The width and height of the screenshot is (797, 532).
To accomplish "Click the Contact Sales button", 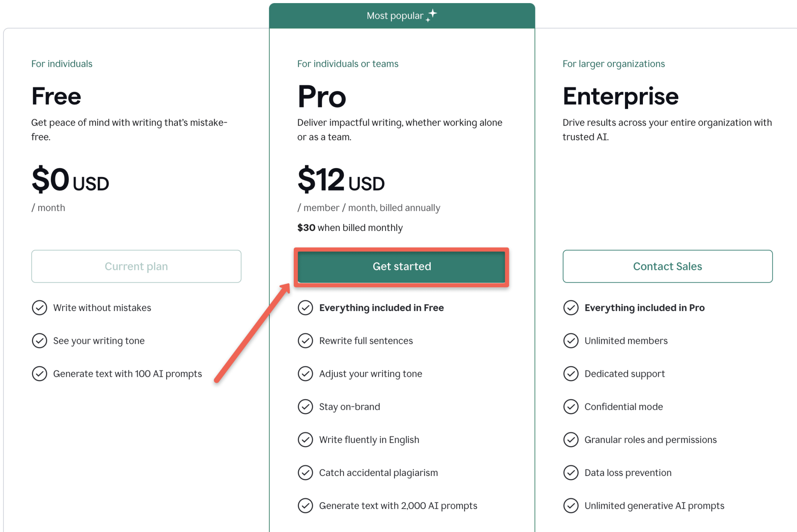I will 667,266.
